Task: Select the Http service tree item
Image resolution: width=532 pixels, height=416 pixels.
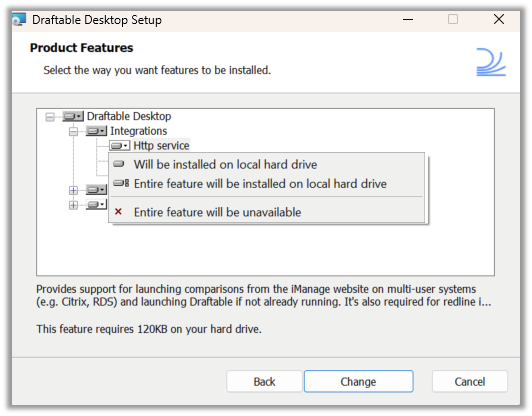Action: (161, 146)
